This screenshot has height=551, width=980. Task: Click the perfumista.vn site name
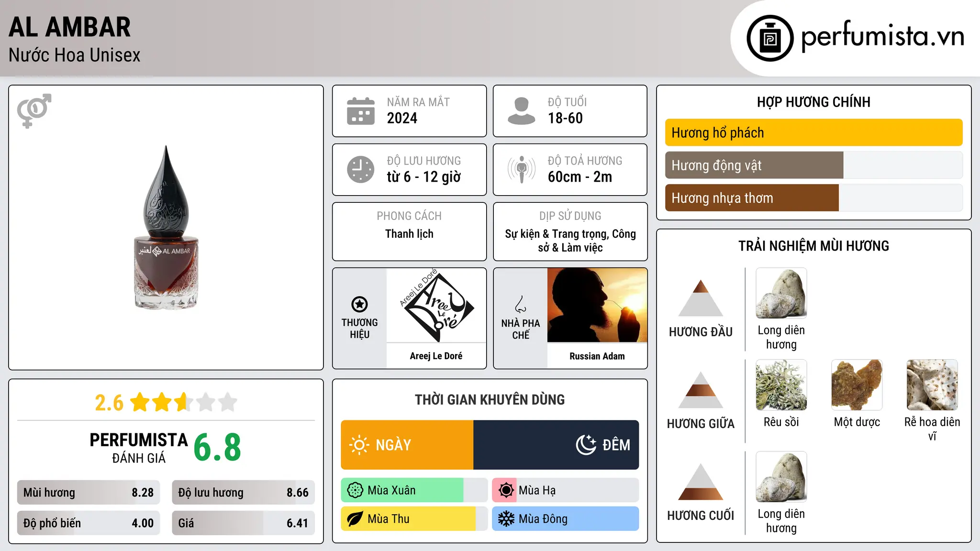click(x=883, y=36)
